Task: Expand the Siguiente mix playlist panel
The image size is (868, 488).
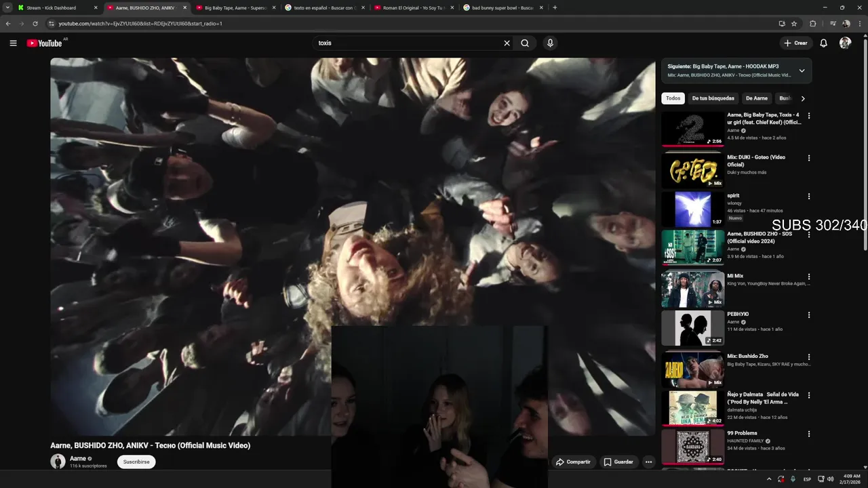Action: (802, 70)
